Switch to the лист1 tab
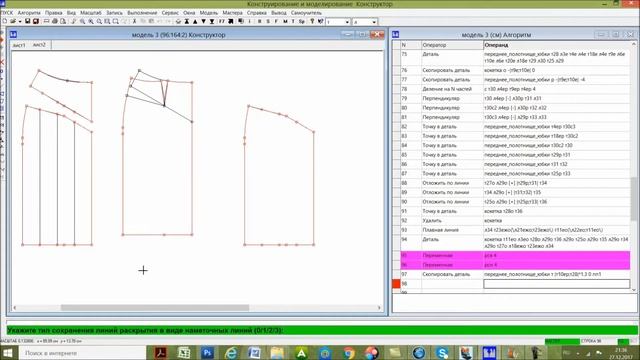The height and width of the screenshot is (360, 640). click(x=19, y=45)
